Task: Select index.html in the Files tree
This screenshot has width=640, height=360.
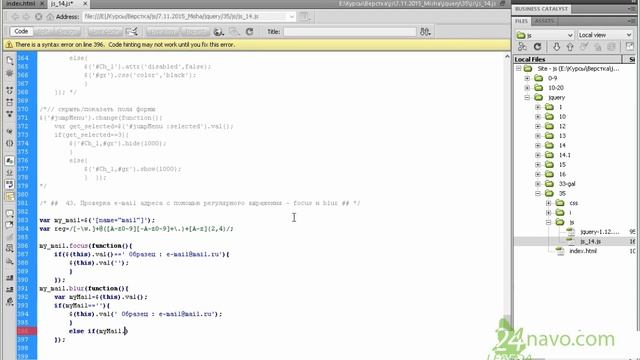Action: click(x=583, y=251)
